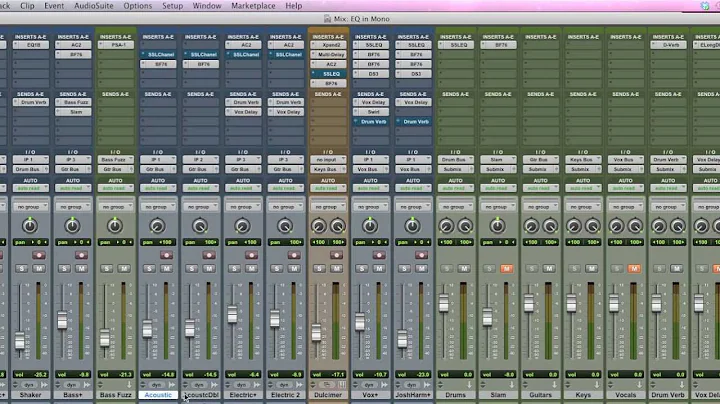Open the Event menu
720x404 pixels.
coord(54,6)
